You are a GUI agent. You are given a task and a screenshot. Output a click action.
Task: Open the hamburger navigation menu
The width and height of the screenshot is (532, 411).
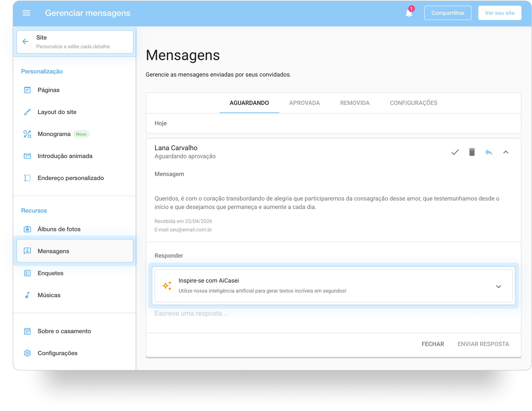pos(27,13)
